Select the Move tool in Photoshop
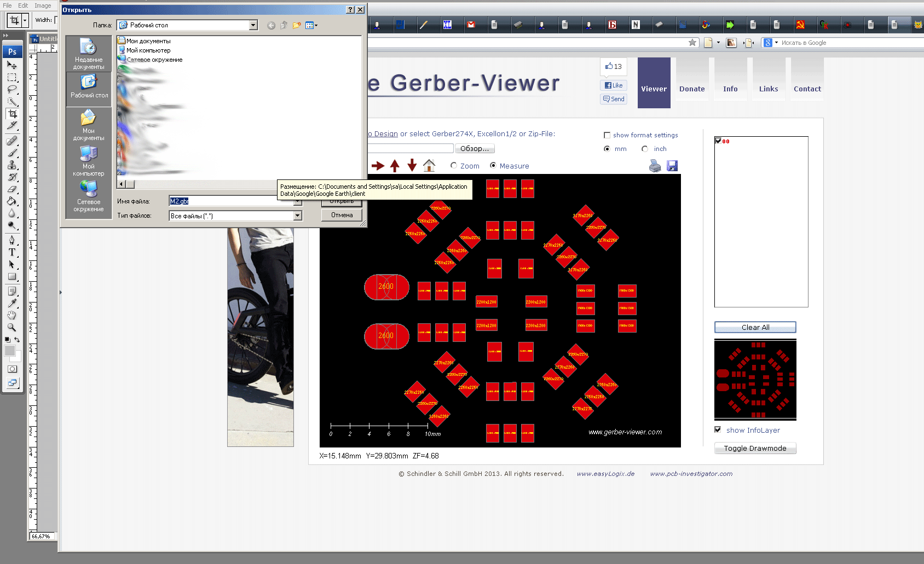This screenshot has height=564, width=924. click(12, 65)
